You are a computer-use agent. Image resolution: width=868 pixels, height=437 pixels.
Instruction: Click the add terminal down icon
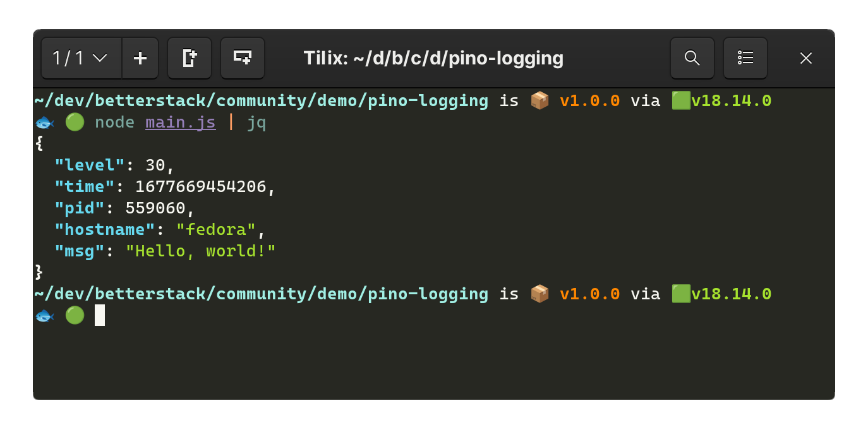(x=243, y=58)
